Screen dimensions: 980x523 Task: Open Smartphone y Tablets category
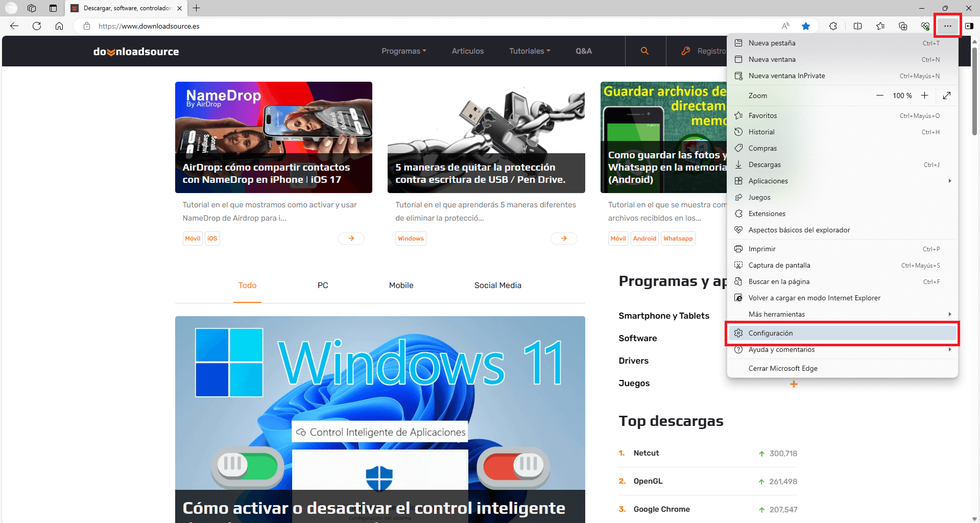(x=664, y=316)
